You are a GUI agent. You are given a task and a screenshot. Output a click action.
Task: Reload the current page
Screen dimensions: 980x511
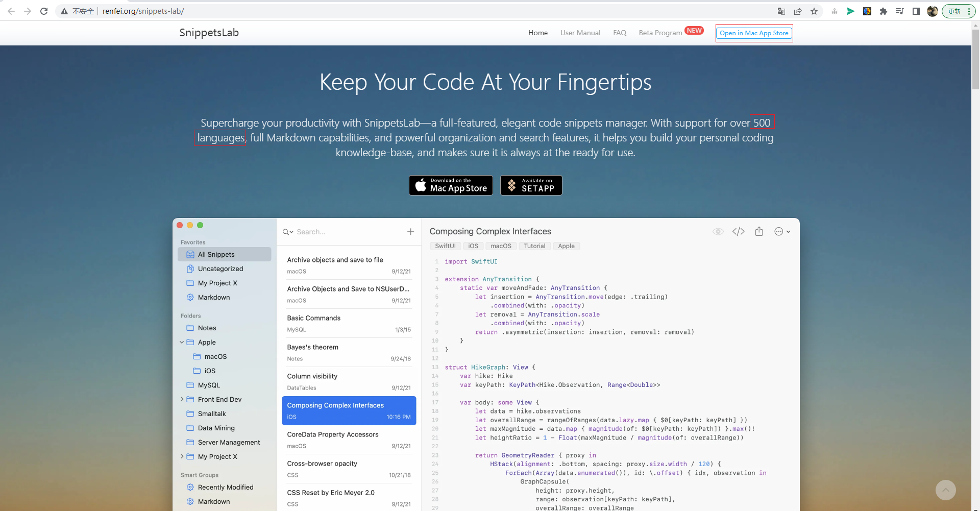44,11
